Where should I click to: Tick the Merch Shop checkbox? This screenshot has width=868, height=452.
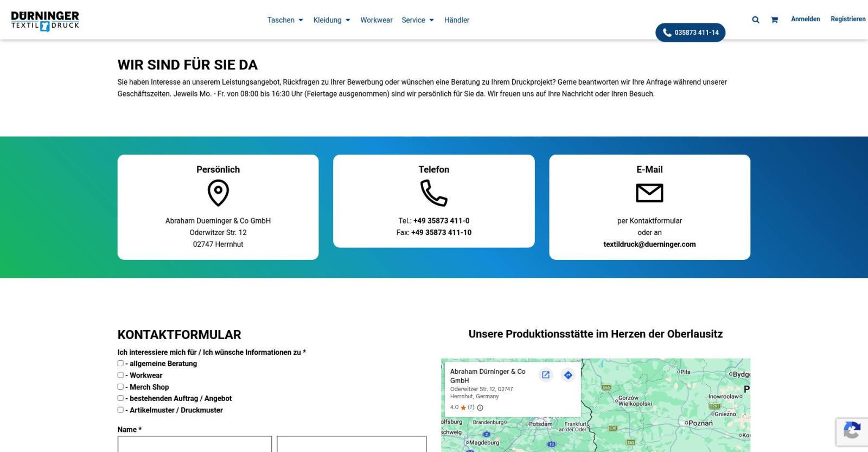click(120, 387)
